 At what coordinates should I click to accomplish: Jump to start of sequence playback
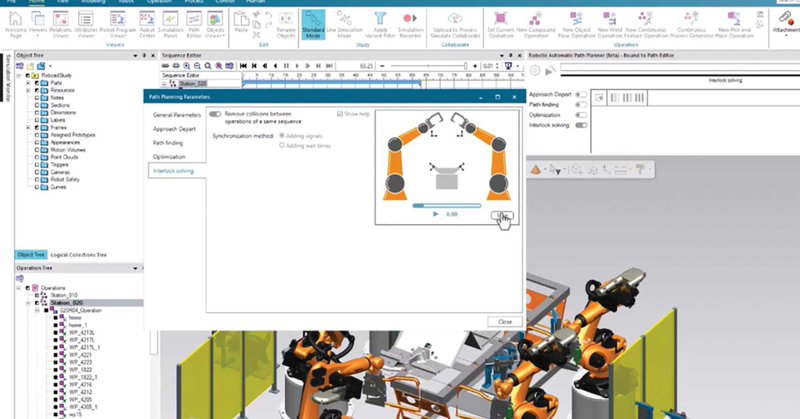tap(243, 66)
